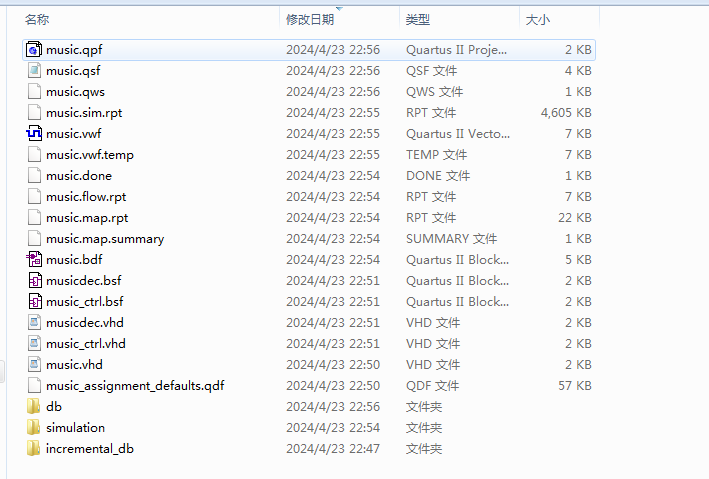Click the 2024/4/23 22:47 date of incremental_db
This screenshot has height=479, width=709.
(333, 449)
